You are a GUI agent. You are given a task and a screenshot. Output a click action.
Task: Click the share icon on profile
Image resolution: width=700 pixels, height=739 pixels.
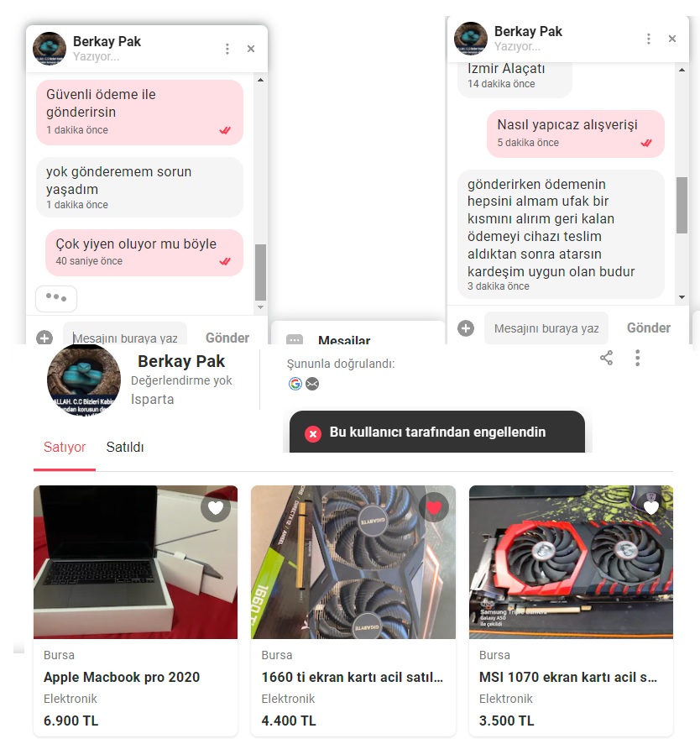[x=606, y=359]
